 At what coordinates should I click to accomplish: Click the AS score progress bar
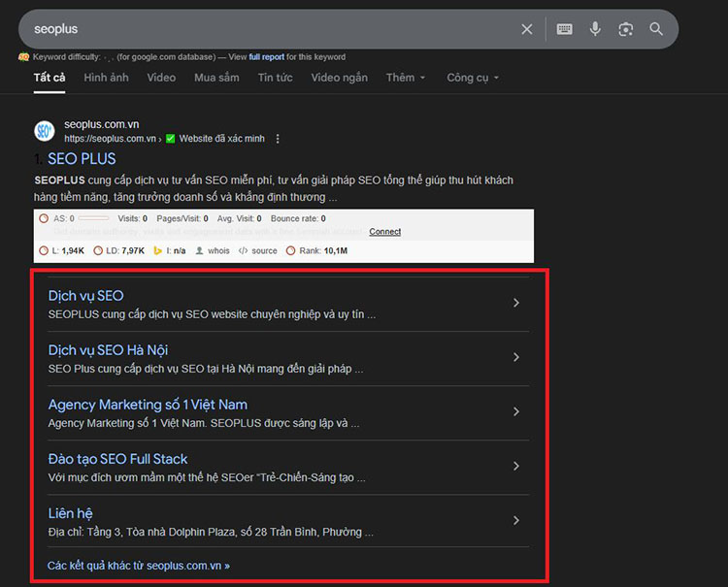point(93,218)
